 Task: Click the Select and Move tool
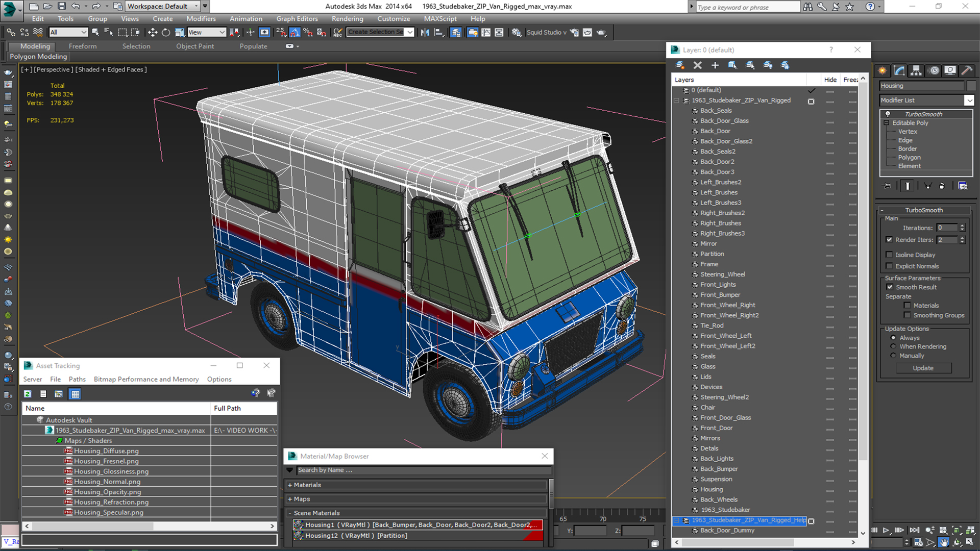(x=152, y=32)
